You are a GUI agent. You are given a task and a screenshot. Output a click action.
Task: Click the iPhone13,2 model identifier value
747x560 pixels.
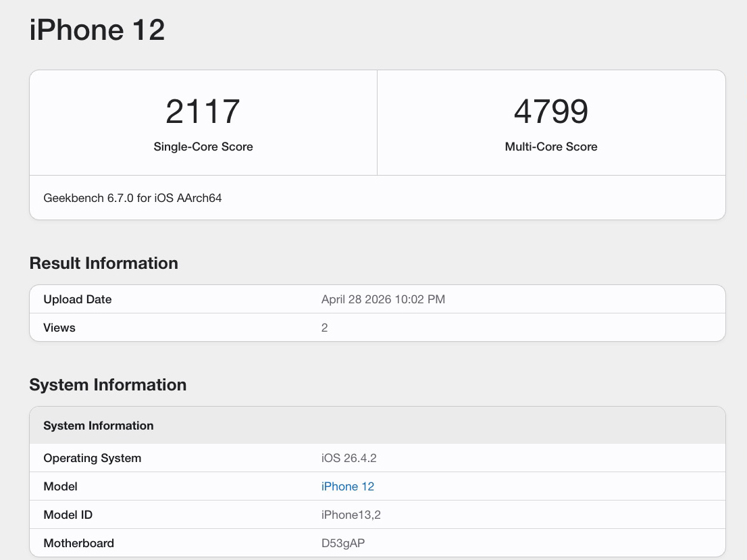(351, 515)
